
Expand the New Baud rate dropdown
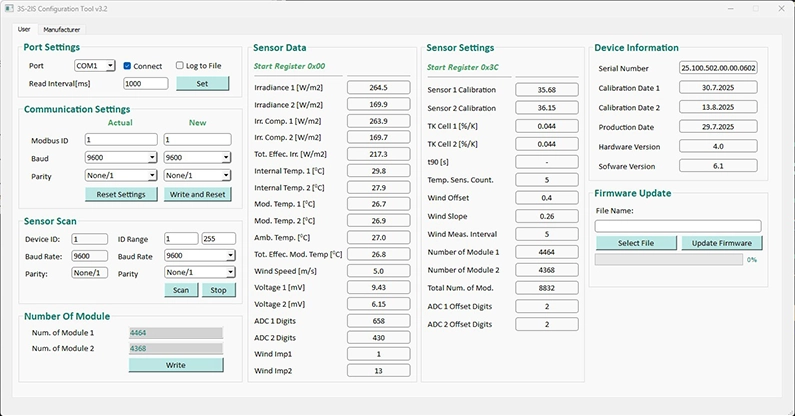[200, 158]
